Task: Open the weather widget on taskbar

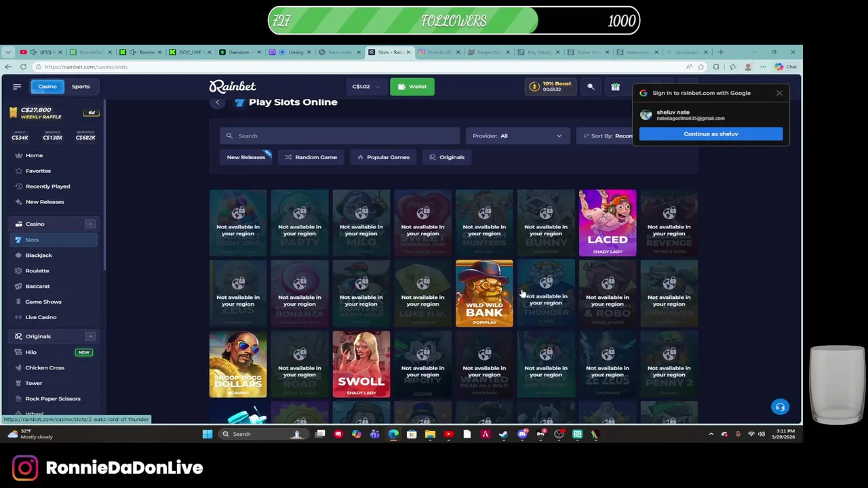Action: point(31,434)
